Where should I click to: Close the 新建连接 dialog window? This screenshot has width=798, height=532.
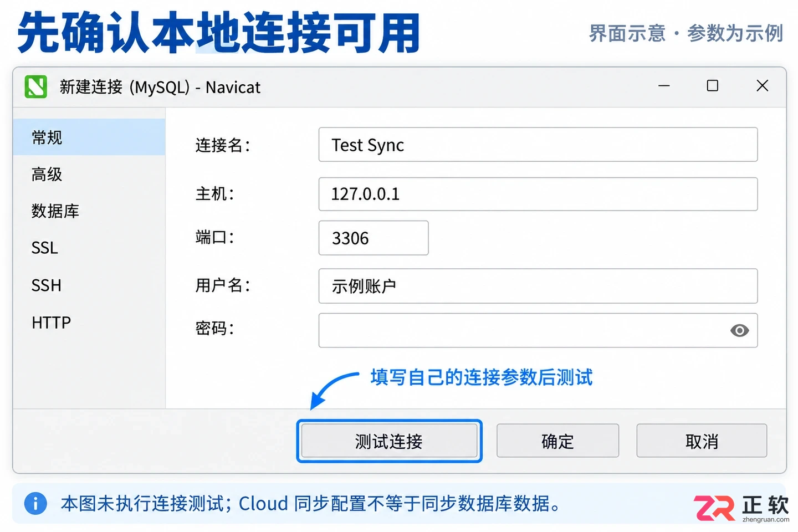click(763, 86)
